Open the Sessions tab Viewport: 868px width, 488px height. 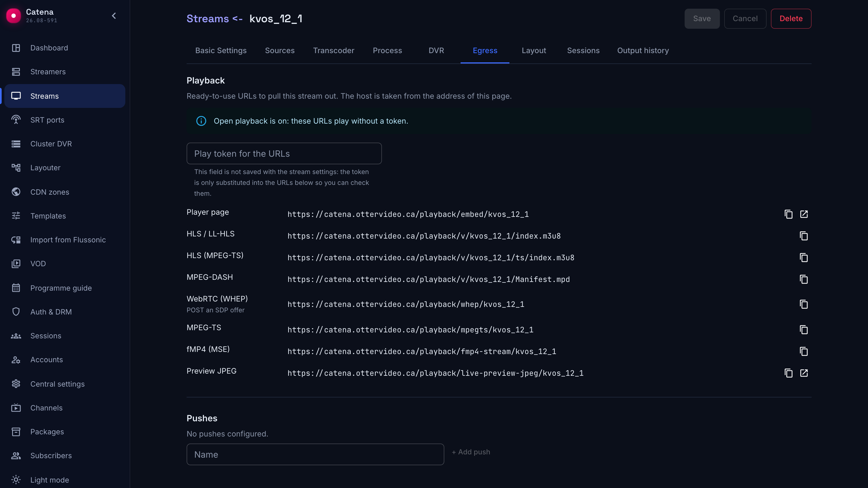(x=583, y=50)
